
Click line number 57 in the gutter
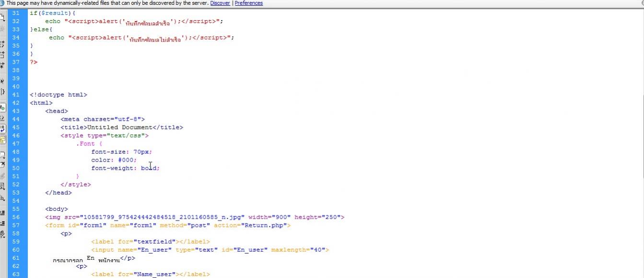[x=16, y=225]
